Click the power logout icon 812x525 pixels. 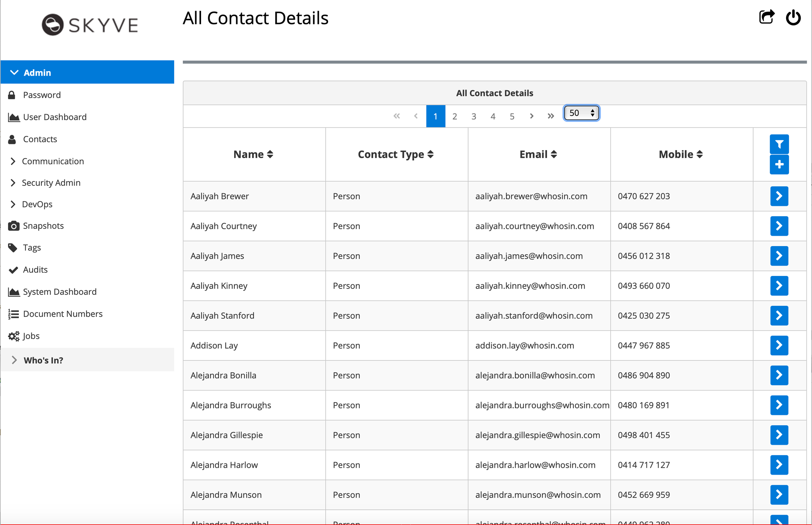pyautogui.click(x=793, y=18)
